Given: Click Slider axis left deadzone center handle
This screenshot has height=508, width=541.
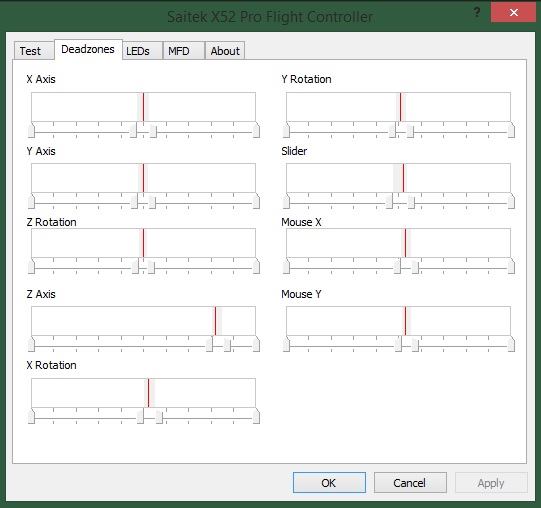Looking at the screenshot, I should [x=389, y=202].
